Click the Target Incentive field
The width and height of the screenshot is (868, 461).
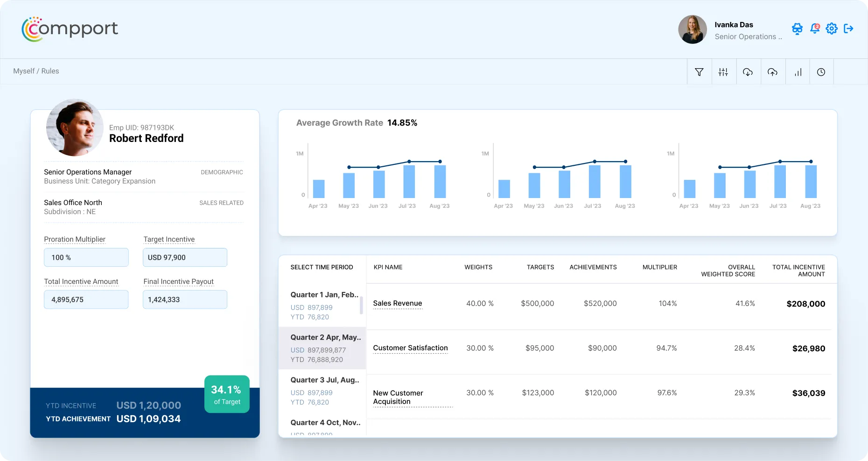(x=185, y=257)
